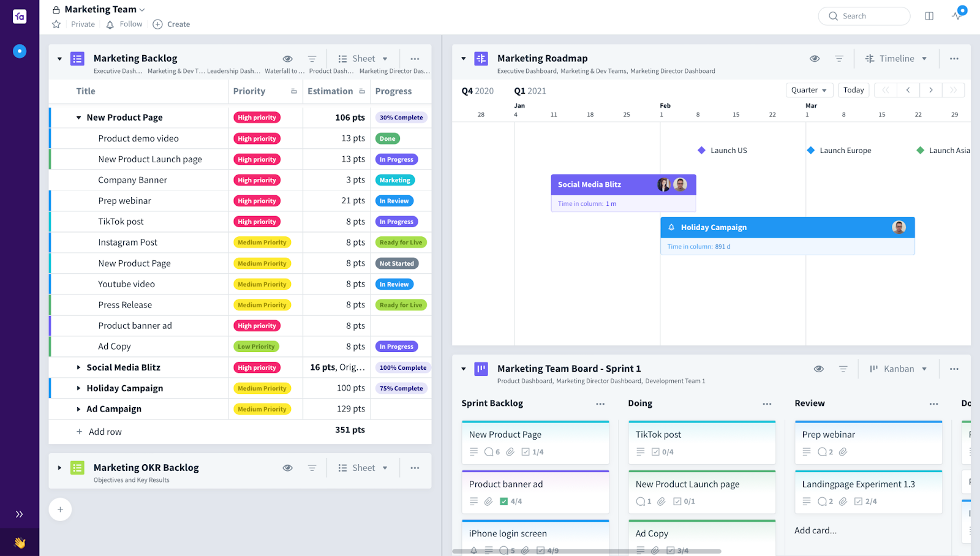Open the Sheet view selector dropdown
The image size is (980, 556).
click(363, 58)
